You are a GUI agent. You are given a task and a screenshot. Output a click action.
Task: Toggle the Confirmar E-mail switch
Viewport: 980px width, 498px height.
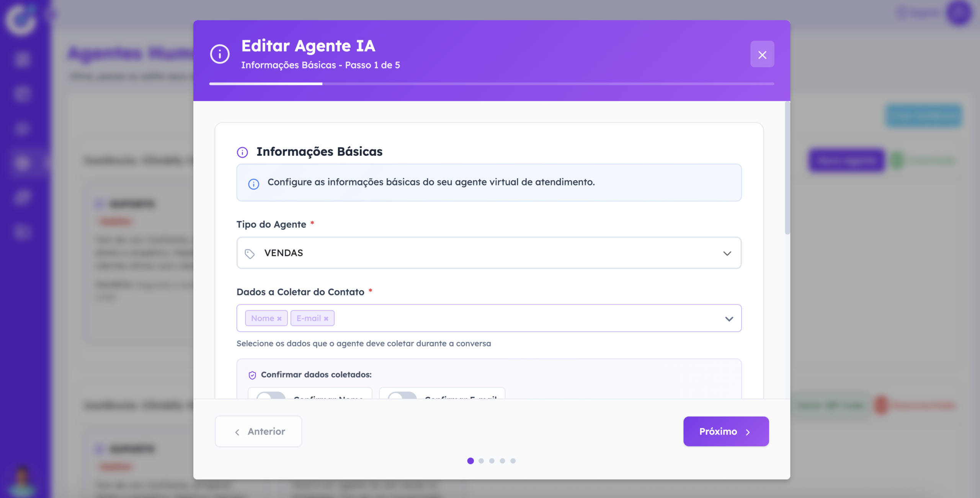click(402, 395)
